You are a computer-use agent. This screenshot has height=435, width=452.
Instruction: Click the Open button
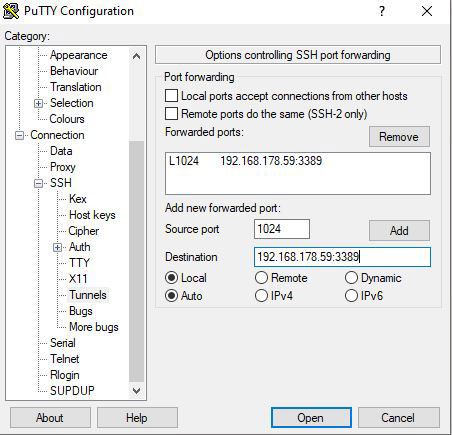[311, 418]
